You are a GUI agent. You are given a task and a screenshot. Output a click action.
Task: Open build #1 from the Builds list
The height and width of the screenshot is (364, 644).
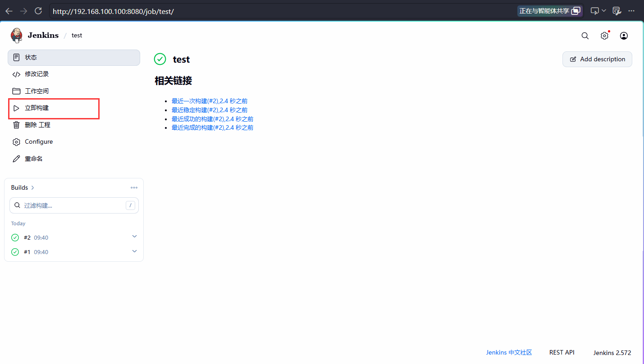[x=27, y=252]
